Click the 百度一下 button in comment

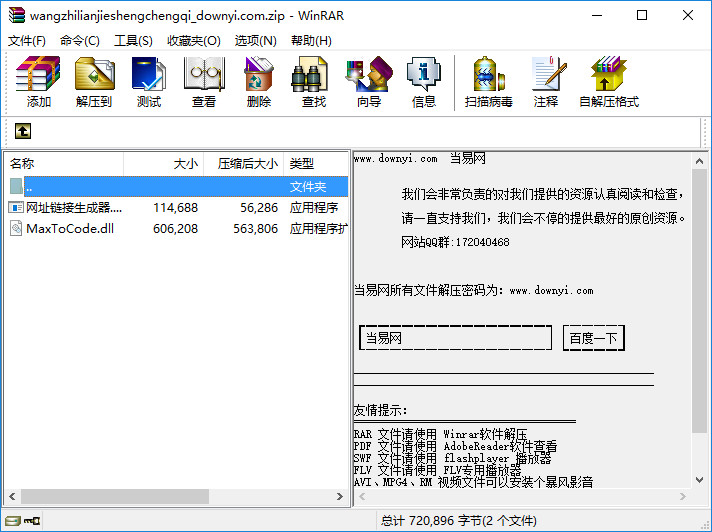[x=593, y=339]
